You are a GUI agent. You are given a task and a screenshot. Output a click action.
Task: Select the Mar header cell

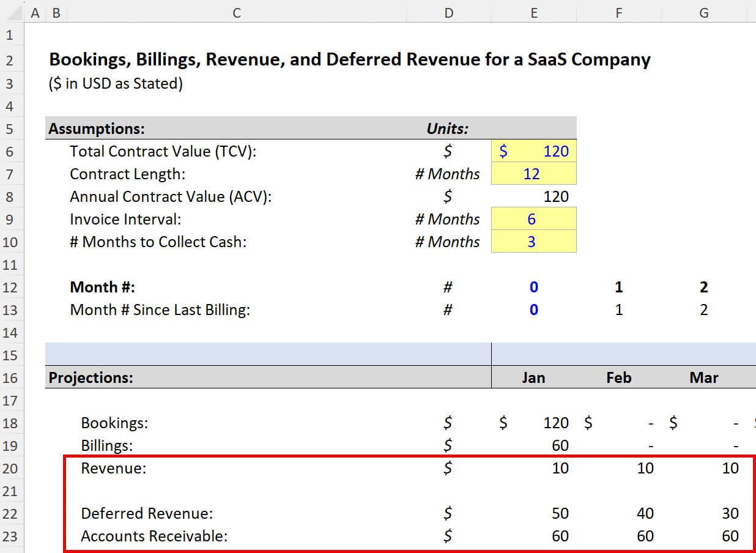click(x=703, y=377)
